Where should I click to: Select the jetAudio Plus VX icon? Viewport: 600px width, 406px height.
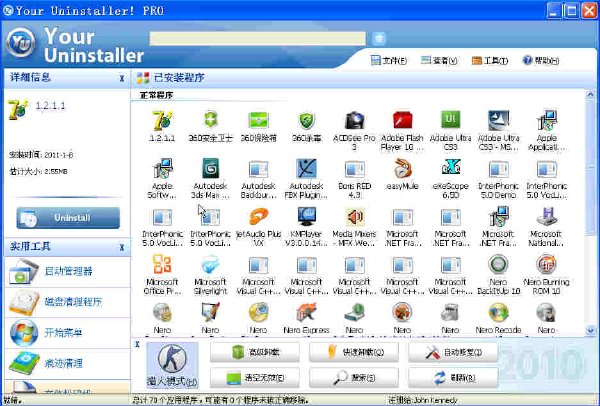click(x=258, y=217)
